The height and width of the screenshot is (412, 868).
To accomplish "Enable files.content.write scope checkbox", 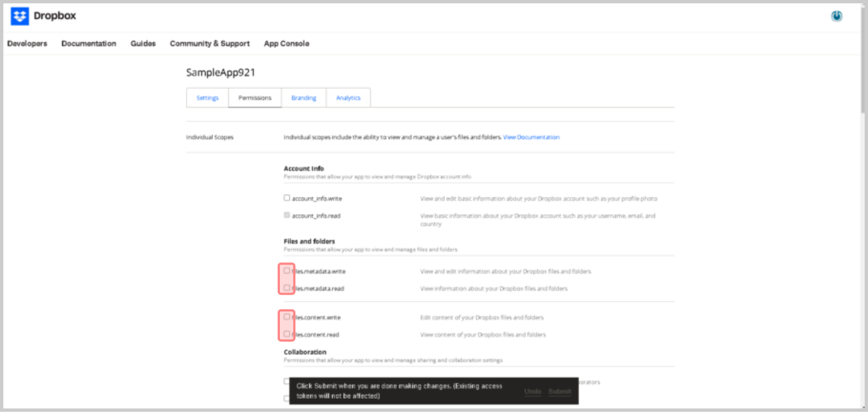I will (x=287, y=317).
